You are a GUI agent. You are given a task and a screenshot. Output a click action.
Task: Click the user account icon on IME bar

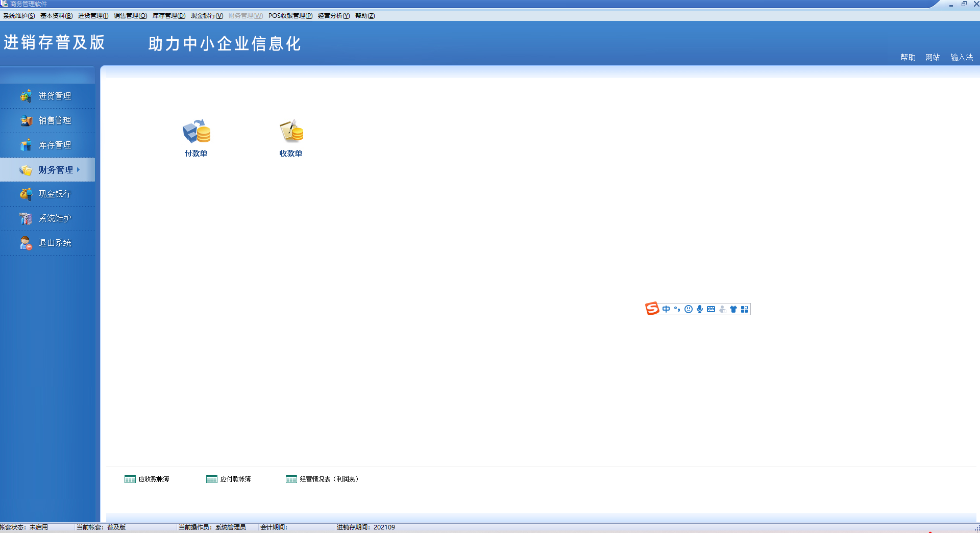[722, 309]
